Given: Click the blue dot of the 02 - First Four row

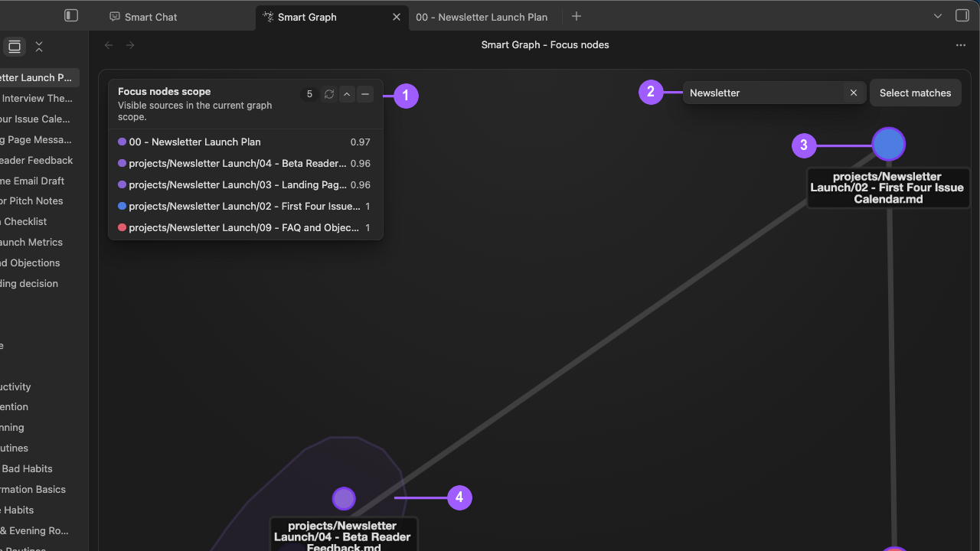Looking at the screenshot, I should click(x=122, y=206).
